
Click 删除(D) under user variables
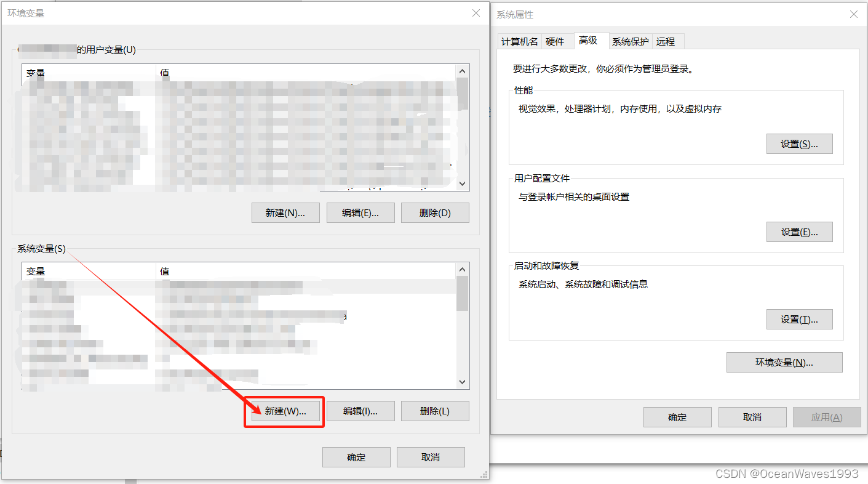point(435,213)
